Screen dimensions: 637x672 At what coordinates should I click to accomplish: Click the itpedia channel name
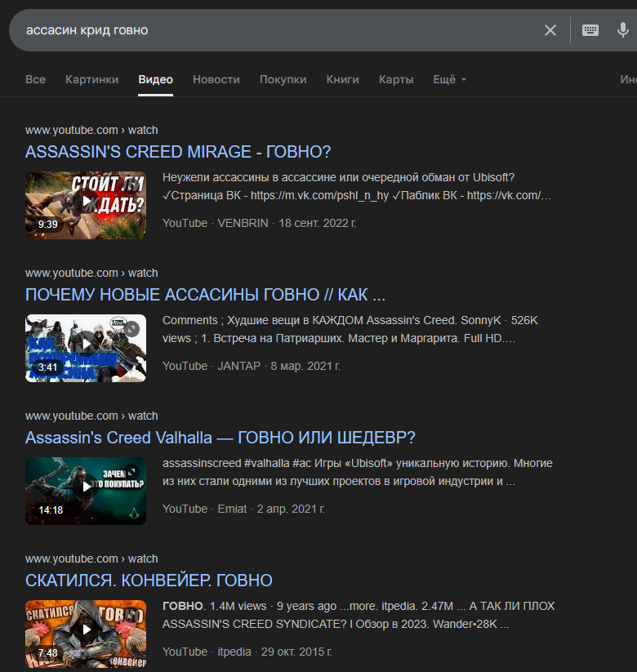click(x=234, y=652)
